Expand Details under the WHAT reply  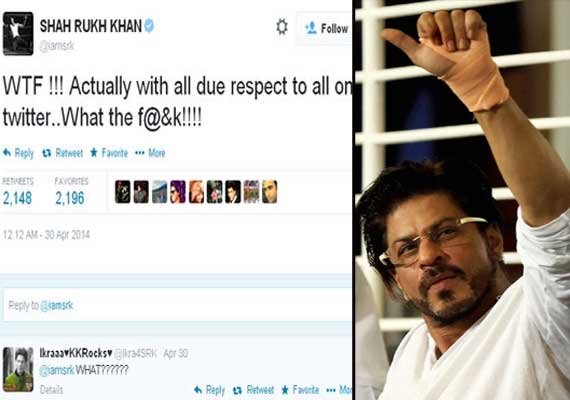coord(51,390)
